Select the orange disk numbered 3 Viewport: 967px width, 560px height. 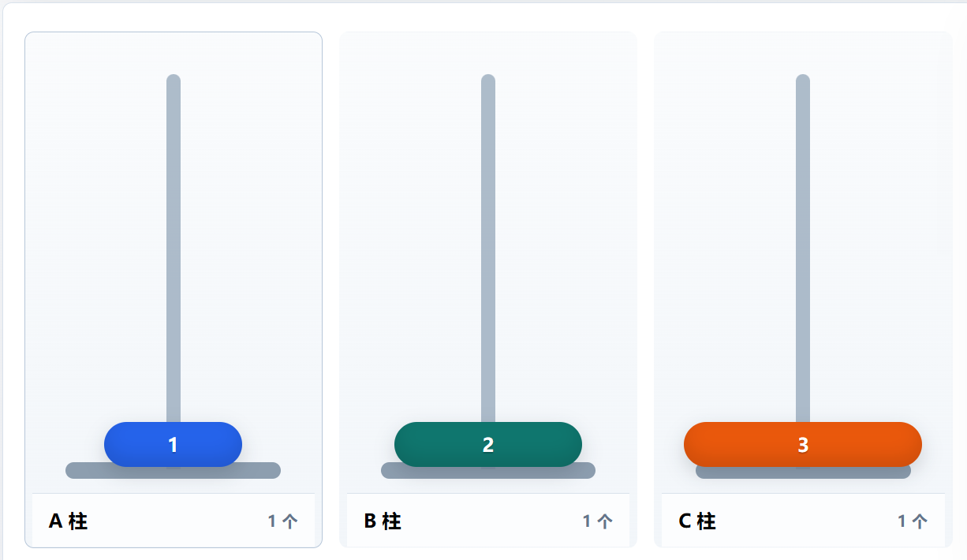(803, 444)
